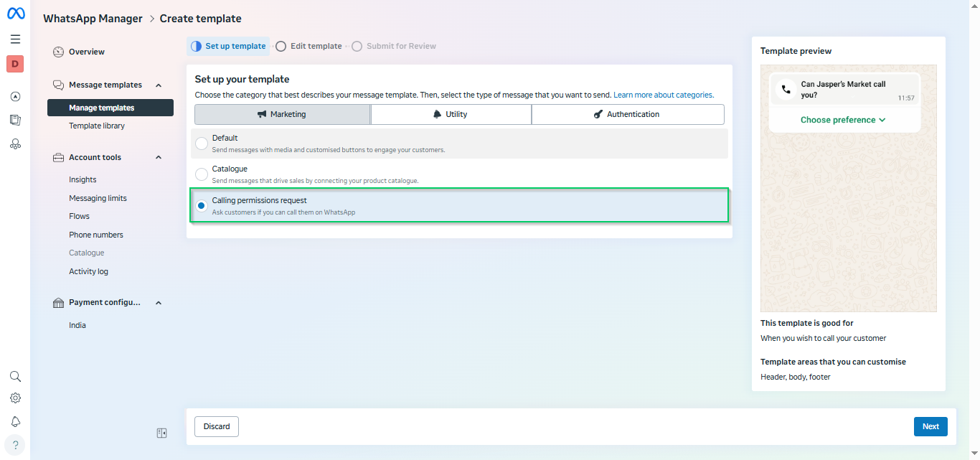Open Template library in sidebar
Image resolution: width=980 pixels, height=460 pixels.
click(x=97, y=126)
